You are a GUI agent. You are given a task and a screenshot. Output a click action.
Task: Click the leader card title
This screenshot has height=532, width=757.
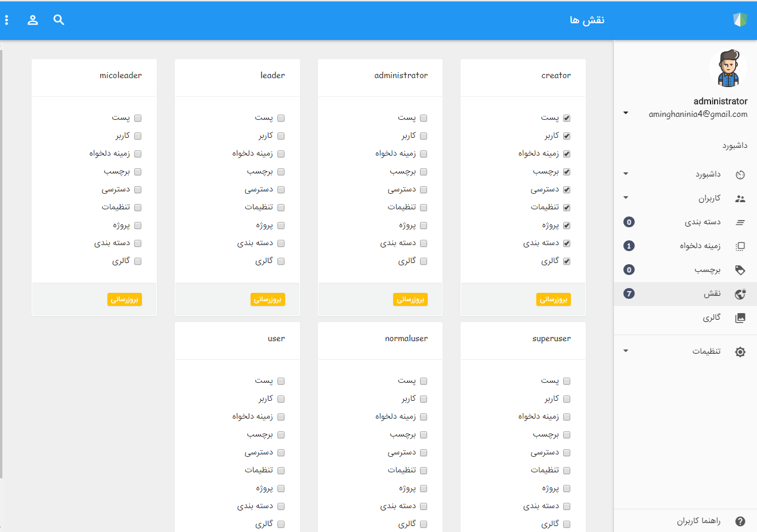(273, 76)
